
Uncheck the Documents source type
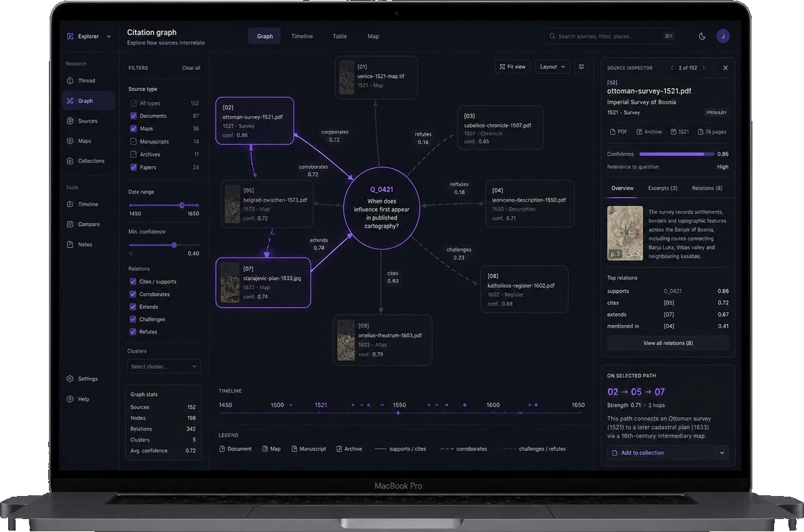tap(133, 116)
